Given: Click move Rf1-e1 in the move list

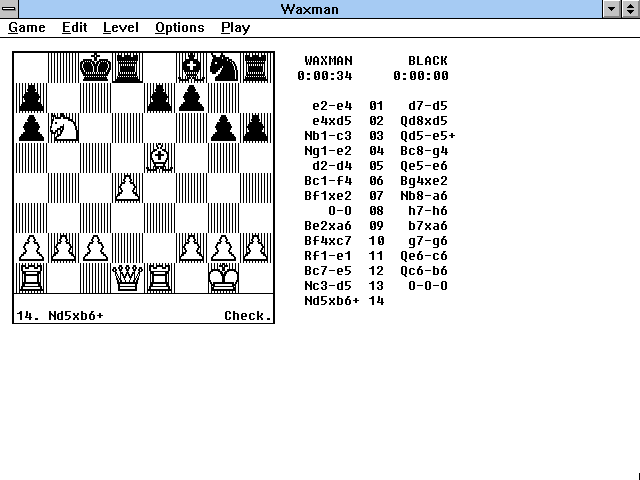Looking at the screenshot, I should [x=328, y=256].
